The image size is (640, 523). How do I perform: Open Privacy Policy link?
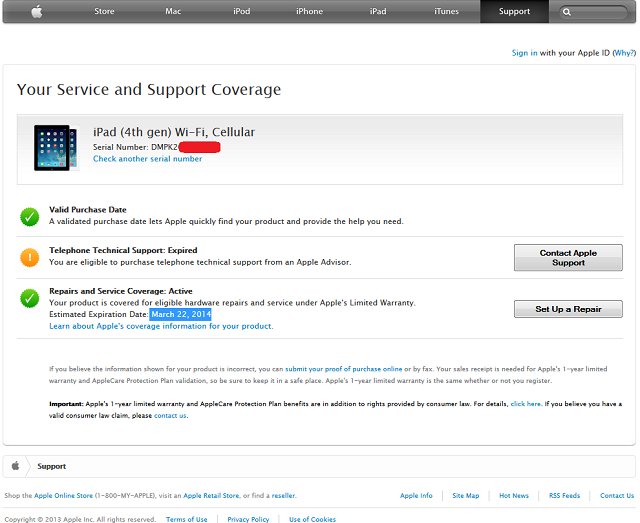pos(248,519)
